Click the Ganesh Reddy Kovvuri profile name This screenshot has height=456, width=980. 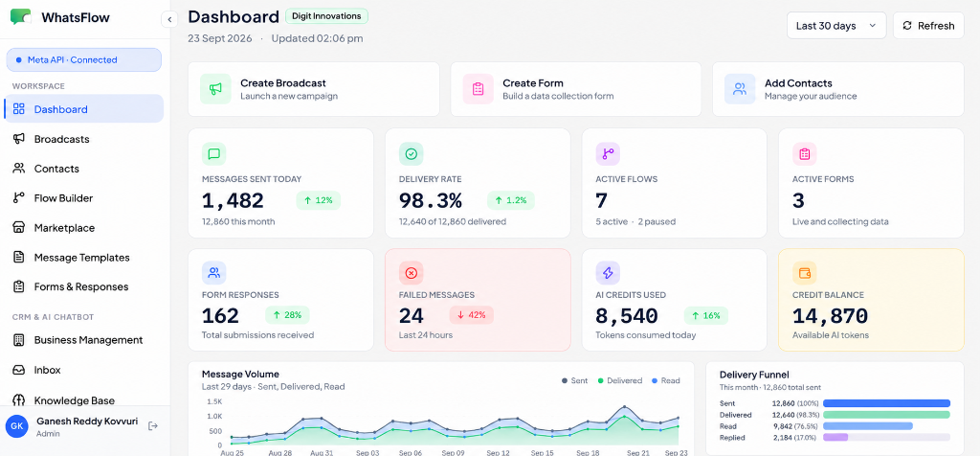click(87, 421)
